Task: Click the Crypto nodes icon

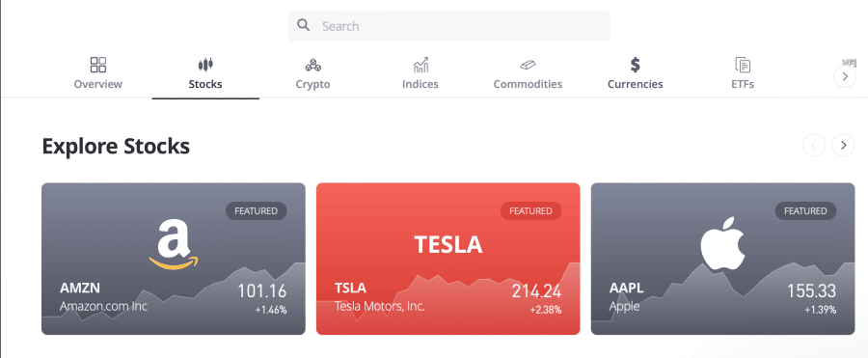Action: tap(312, 66)
